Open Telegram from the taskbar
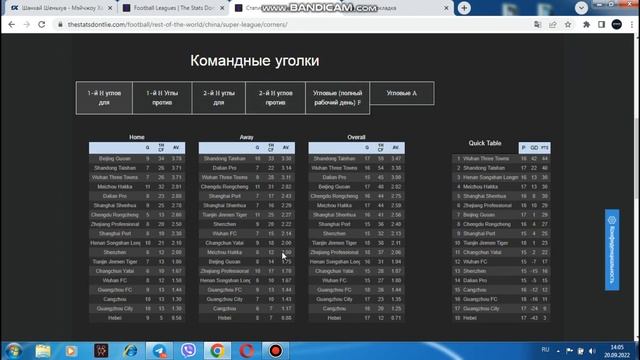Viewport: 640px width, 360px height. coord(160,351)
